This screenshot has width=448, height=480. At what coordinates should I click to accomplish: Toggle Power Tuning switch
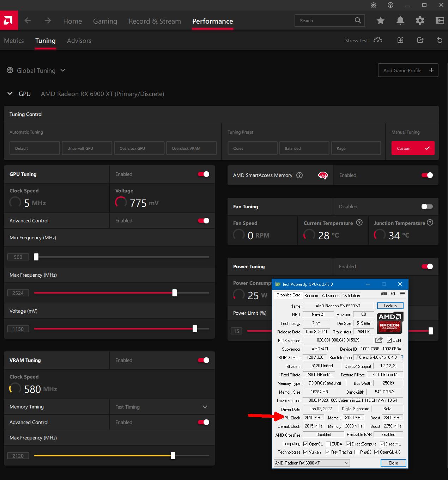[x=427, y=266]
